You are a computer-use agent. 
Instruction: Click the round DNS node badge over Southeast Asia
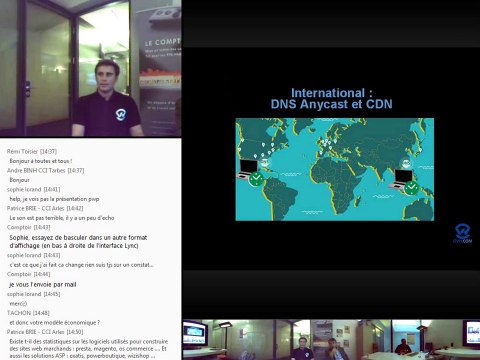pos(406,163)
